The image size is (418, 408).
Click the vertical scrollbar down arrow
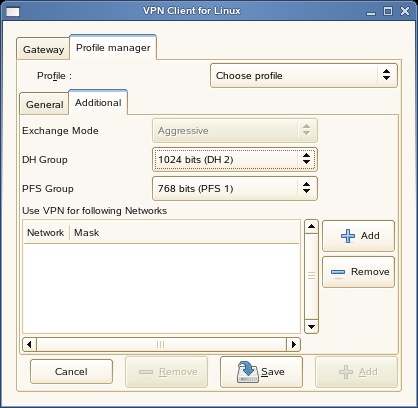pos(311,327)
